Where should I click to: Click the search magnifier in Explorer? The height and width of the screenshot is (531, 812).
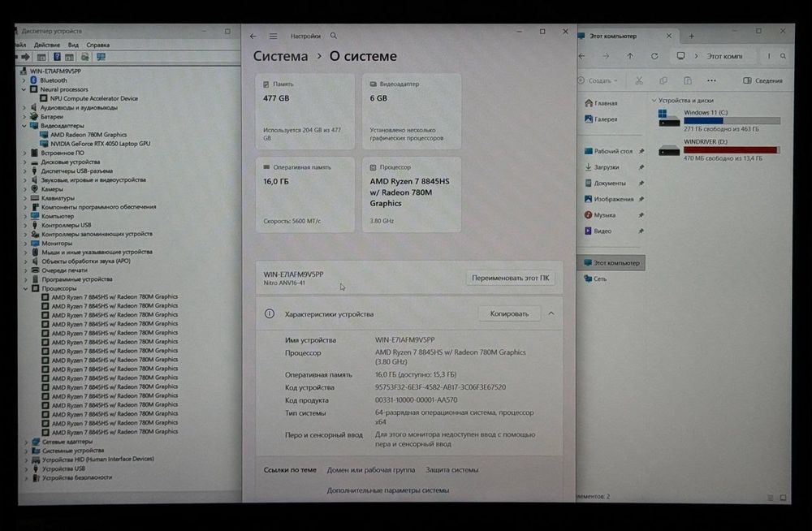tap(783, 56)
